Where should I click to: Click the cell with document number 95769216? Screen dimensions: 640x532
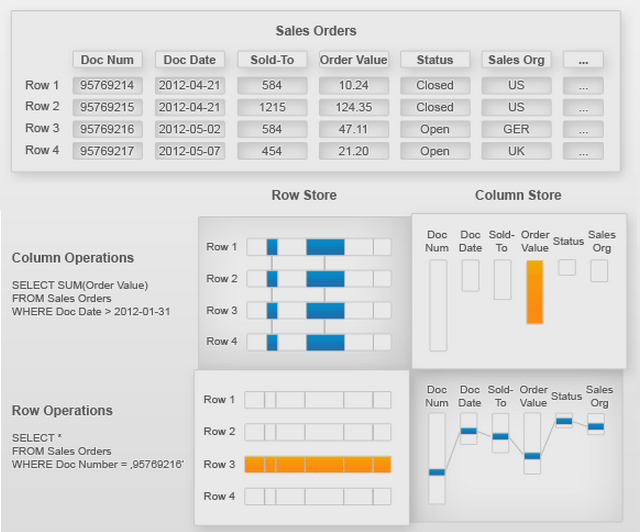pyautogui.click(x=108, y=129)
